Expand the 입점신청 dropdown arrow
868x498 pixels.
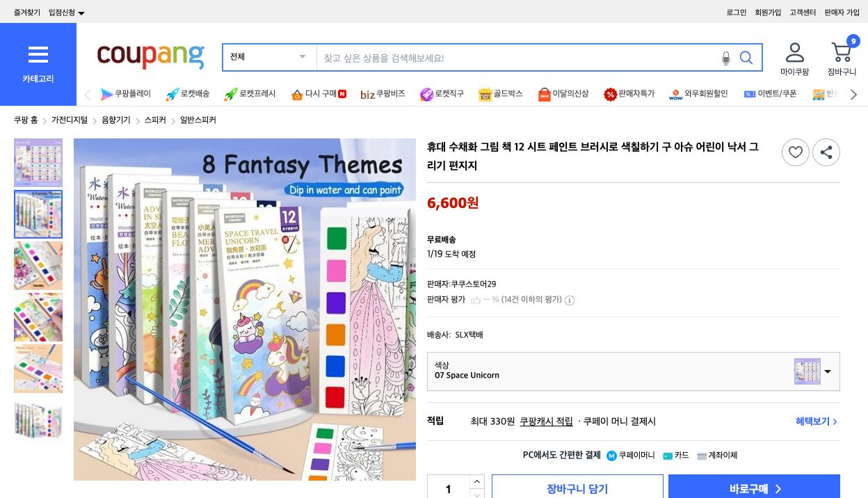[81, 13]
